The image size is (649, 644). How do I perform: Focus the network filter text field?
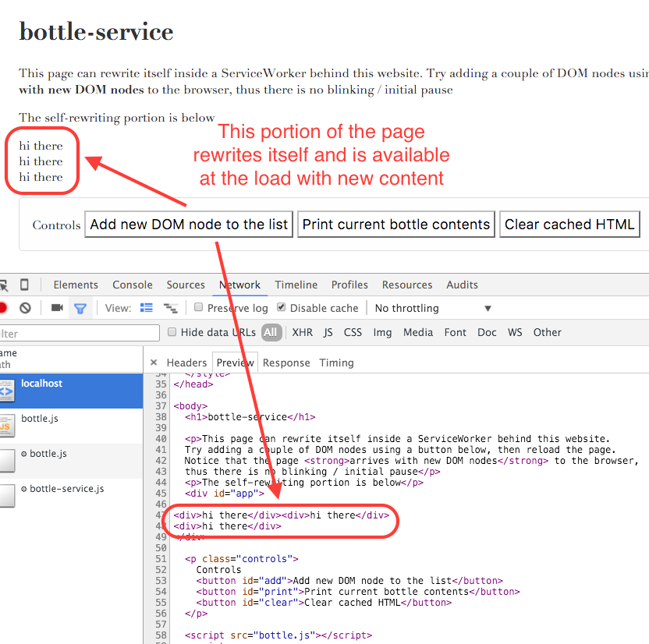[x=79, y=333]
